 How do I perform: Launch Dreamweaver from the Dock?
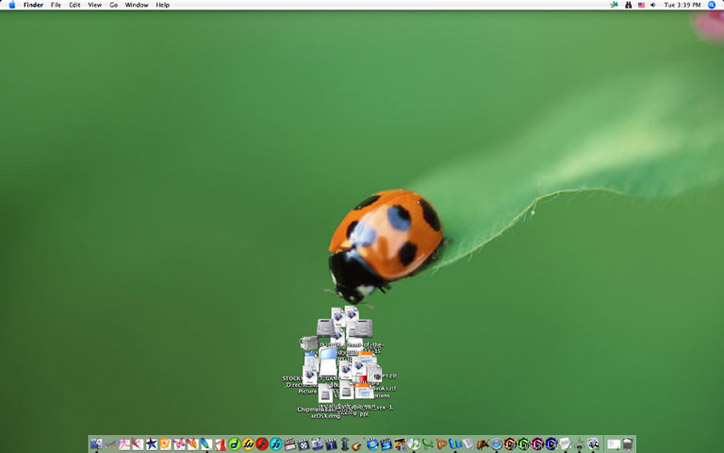click(x=235, y=443)
